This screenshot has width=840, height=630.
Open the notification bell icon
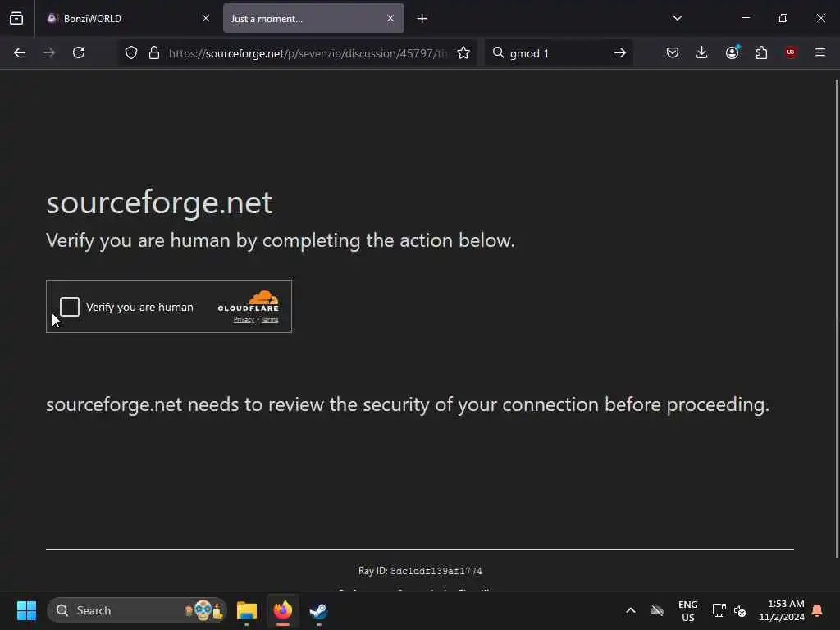coord(817,610)
